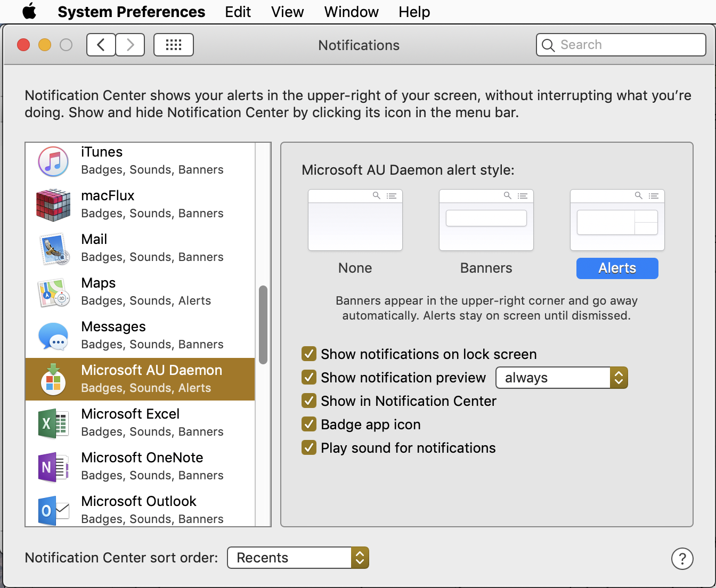Select the iTunes app icon in list
The height and width of the screenshot is (588, 716).
pyautogui.click(x=53, y=161)
